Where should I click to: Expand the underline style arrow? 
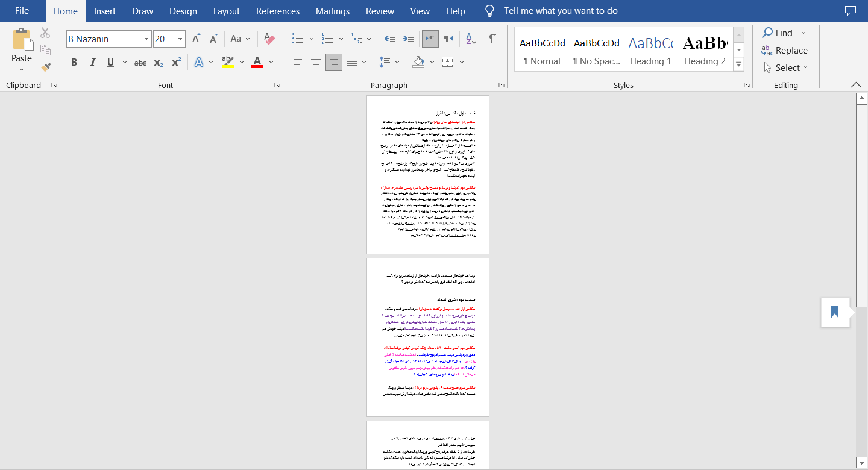click(125, 63)
